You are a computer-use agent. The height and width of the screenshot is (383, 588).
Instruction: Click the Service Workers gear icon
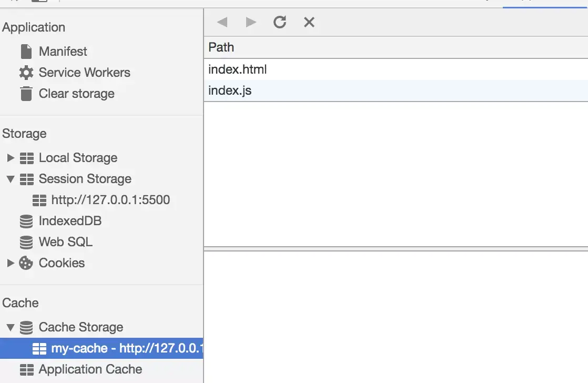[x=26, y=73]
